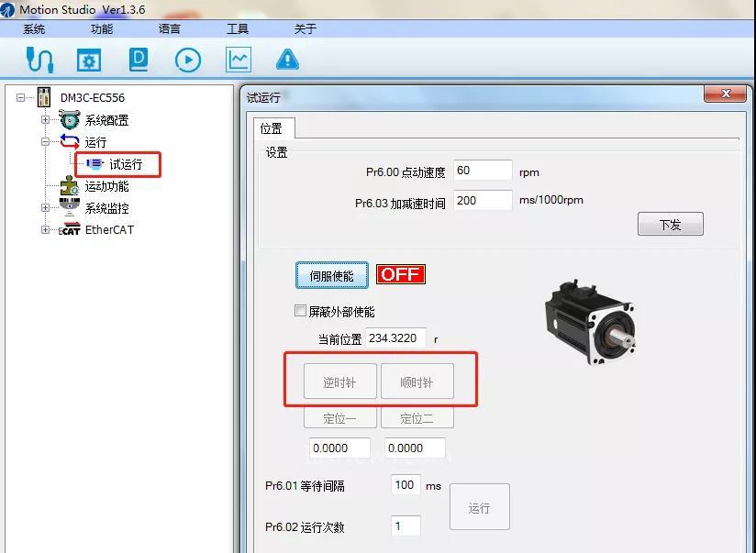Click the red OFF servo status indicator
The width and height of the screenshot is (756, 553).
click(x=401, y=274)
